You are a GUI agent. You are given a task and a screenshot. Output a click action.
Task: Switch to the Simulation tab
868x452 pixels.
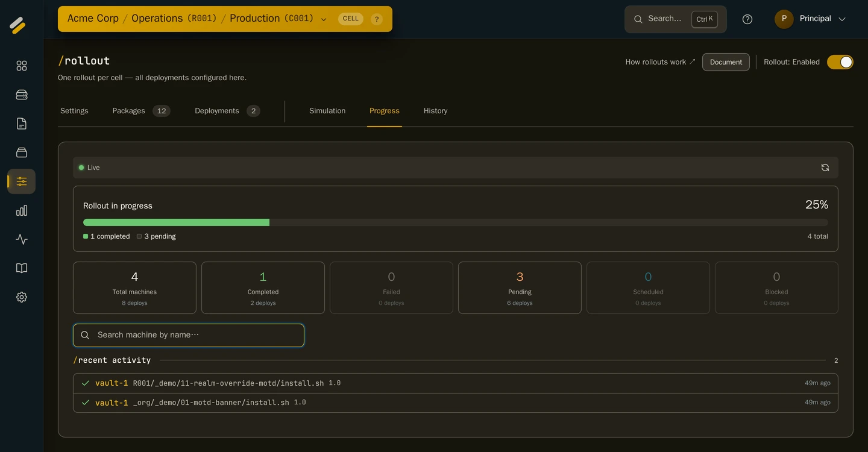pyautogui.click(x=327, y=111)
